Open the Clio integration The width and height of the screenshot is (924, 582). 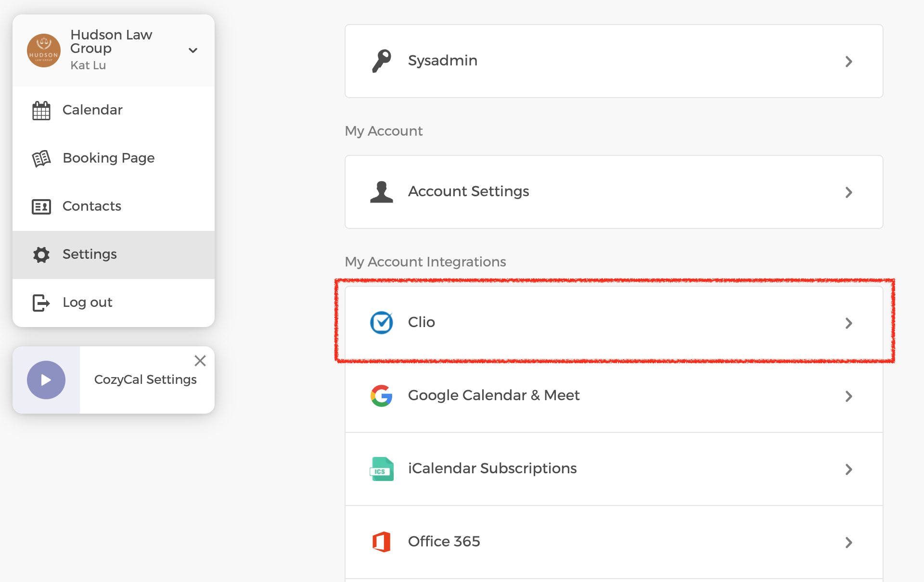pos(614,323)
